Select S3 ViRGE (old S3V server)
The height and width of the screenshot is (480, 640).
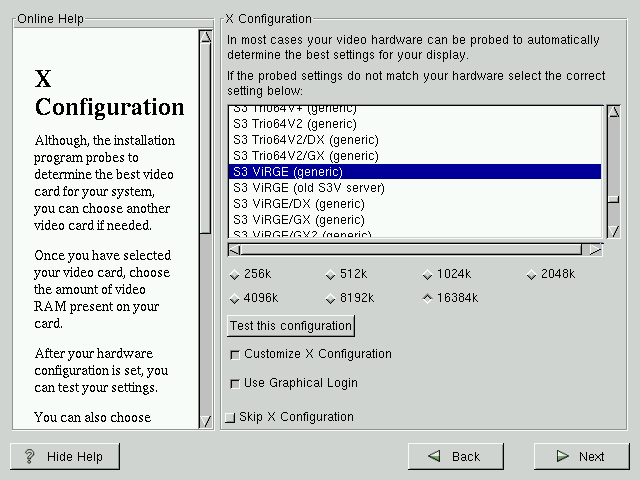308,188
